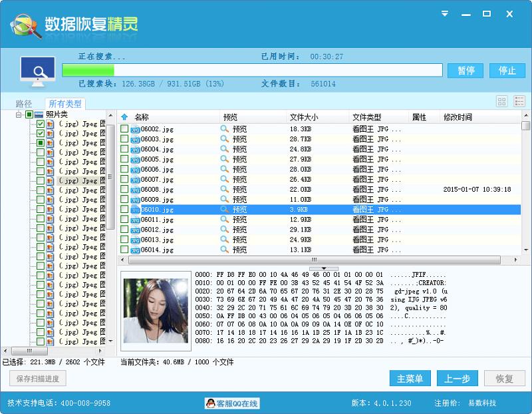Click the blue monitor search icon

tap(38, 67)
